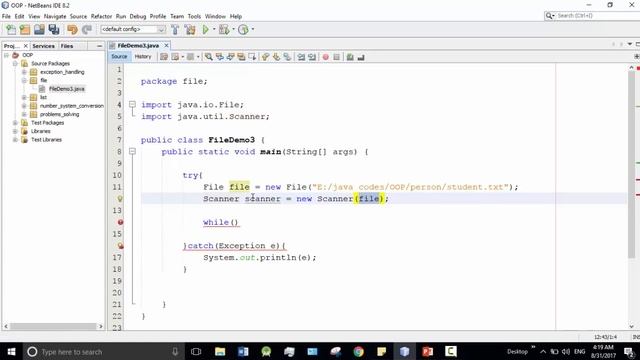
Task: Click the Shift Line Left editor icon
Action: [x=301, y=57]
